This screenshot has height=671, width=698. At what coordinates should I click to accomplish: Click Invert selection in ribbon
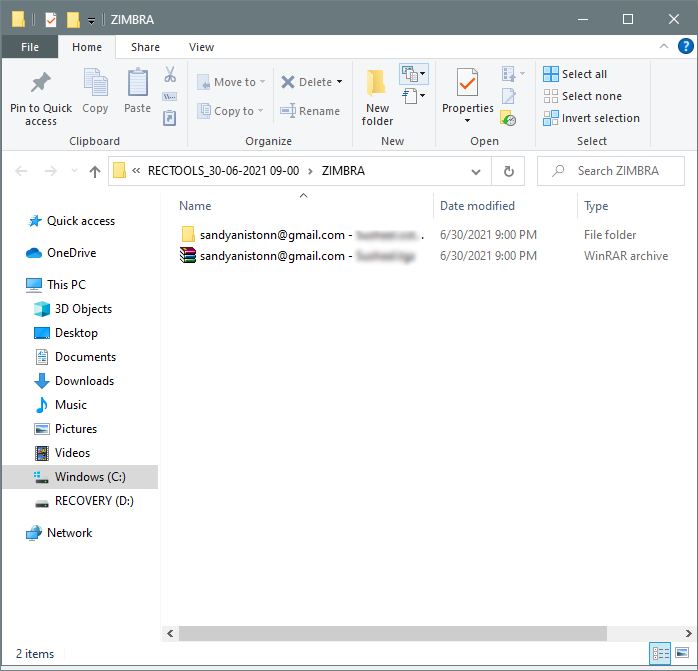coord(591,118)
